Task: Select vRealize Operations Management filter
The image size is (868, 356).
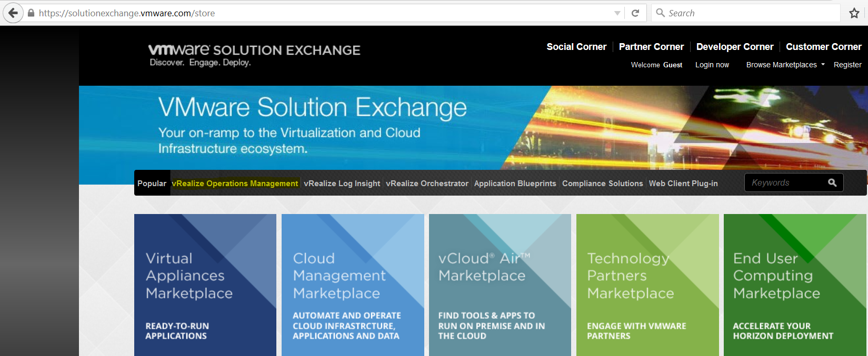Action: [235, 184]
